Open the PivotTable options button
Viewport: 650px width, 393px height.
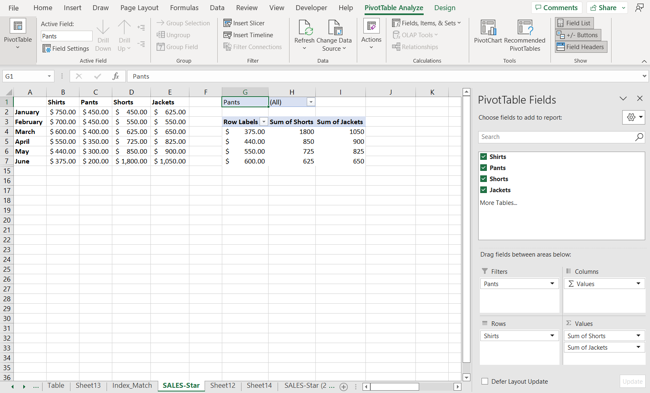coord(17,34)
